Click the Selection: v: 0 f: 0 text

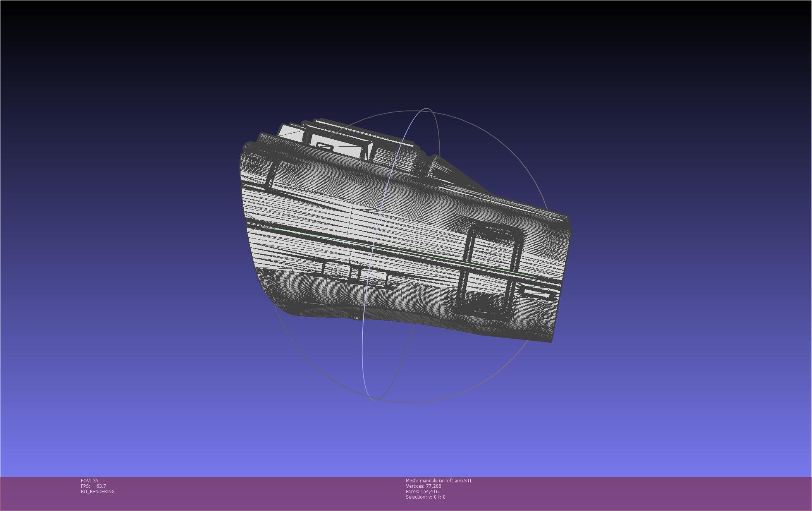tap(425, 497)
